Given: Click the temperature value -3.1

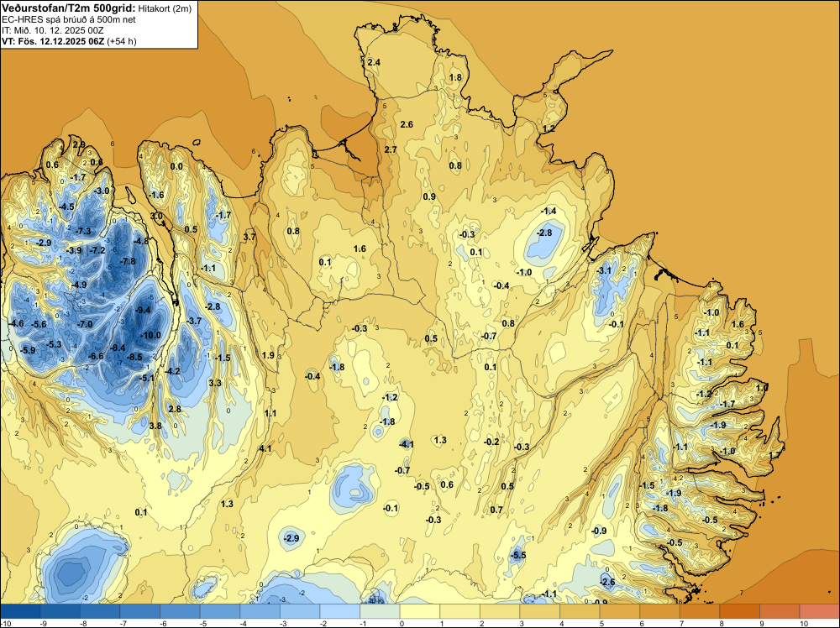Looking at the screenshot, I should 604,271.
